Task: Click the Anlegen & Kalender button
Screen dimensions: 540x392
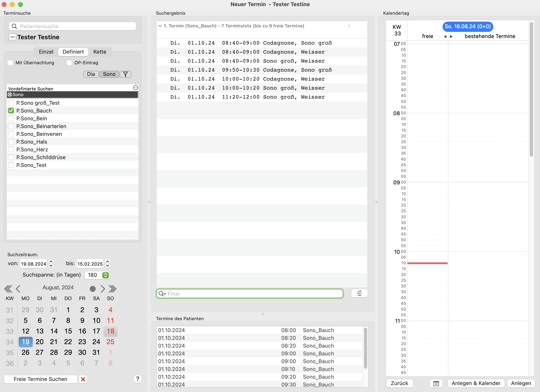Action: point(476,383)
